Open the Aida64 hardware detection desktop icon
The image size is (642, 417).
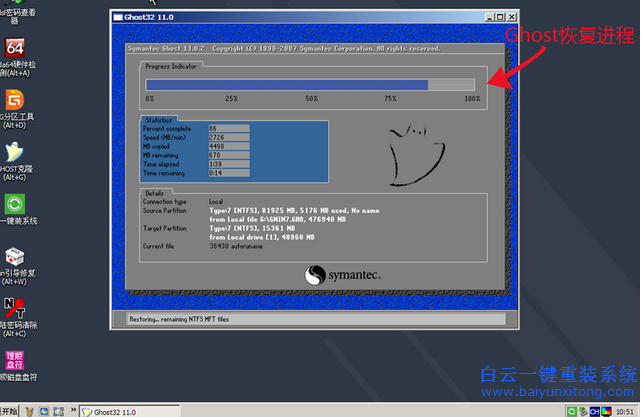coord(15,51)
